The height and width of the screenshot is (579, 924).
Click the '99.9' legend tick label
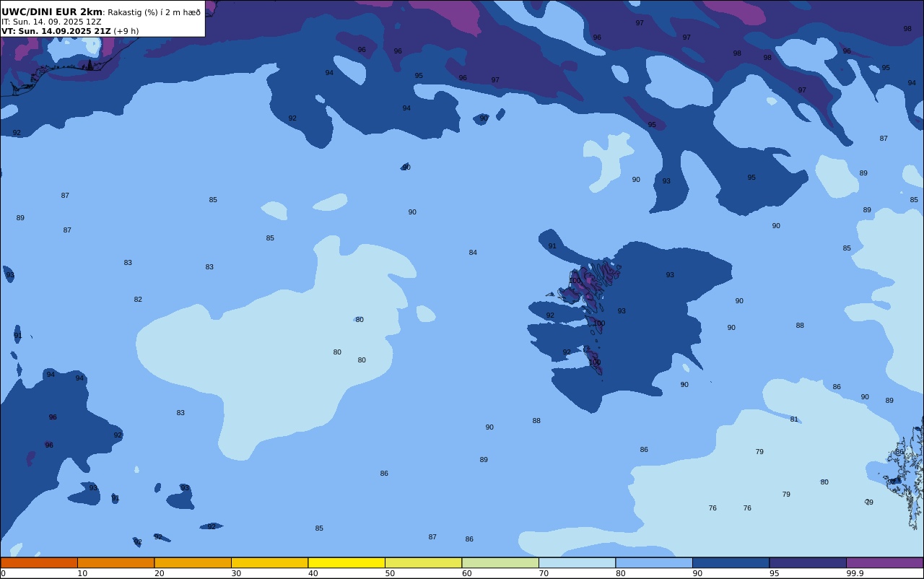coord(855,573)
